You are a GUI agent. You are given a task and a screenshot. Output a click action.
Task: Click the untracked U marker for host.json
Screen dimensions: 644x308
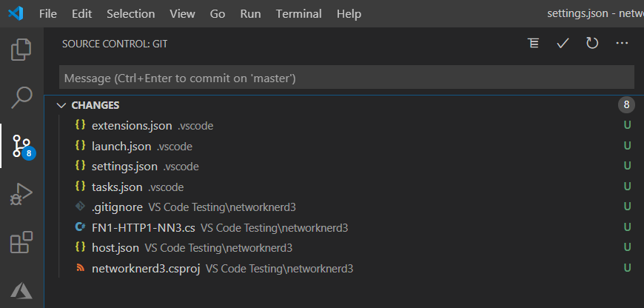coord(627,247)
